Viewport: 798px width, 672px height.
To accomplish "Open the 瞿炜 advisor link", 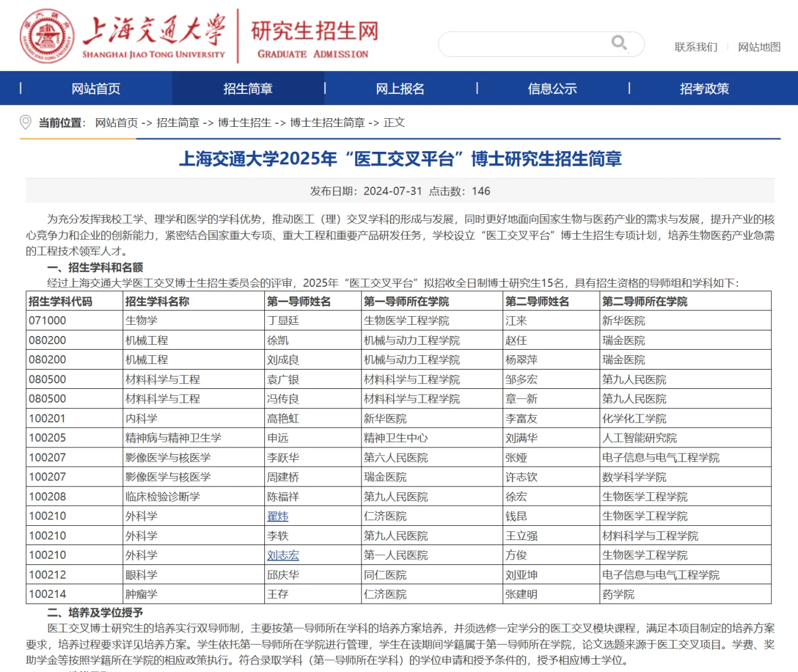I will pyautogui.click(x=277, y=516).
